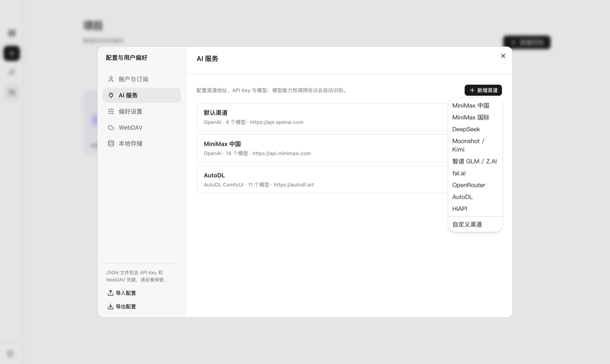
Task: Click the download icon for 导出配置
Action: (x=110, y=306)
